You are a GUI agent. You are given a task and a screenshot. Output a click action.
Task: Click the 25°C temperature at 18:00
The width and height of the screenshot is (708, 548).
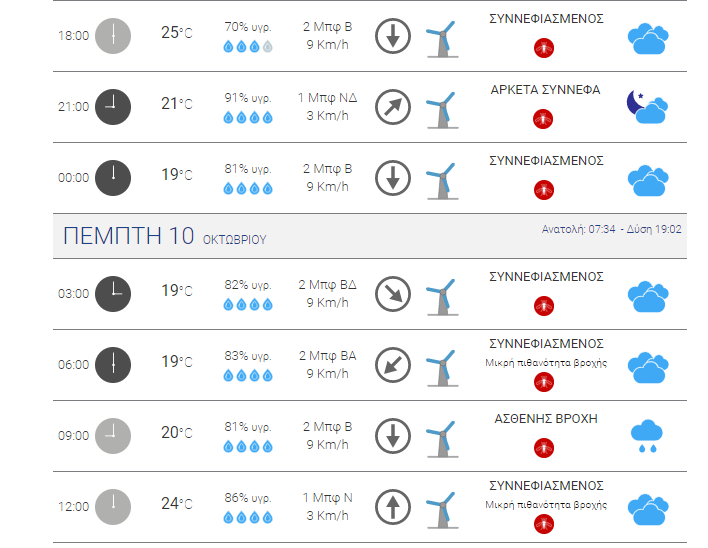coord(177,33)
